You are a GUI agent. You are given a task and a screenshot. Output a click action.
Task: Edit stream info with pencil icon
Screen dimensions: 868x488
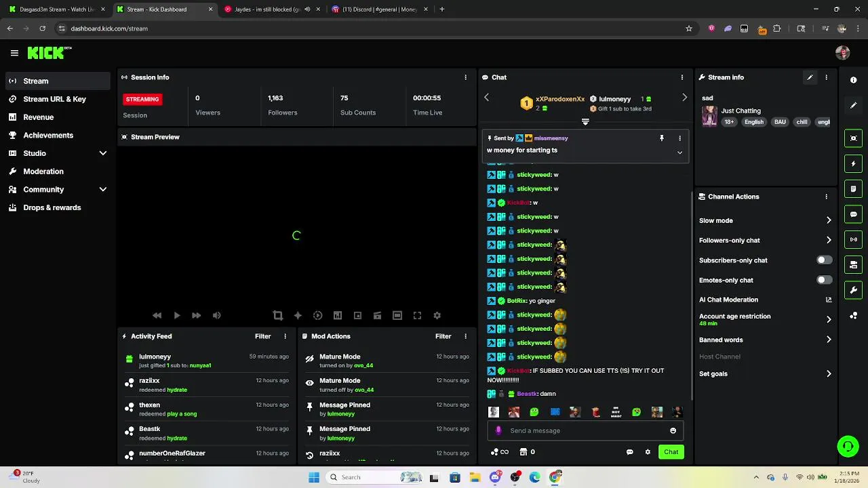810,77
